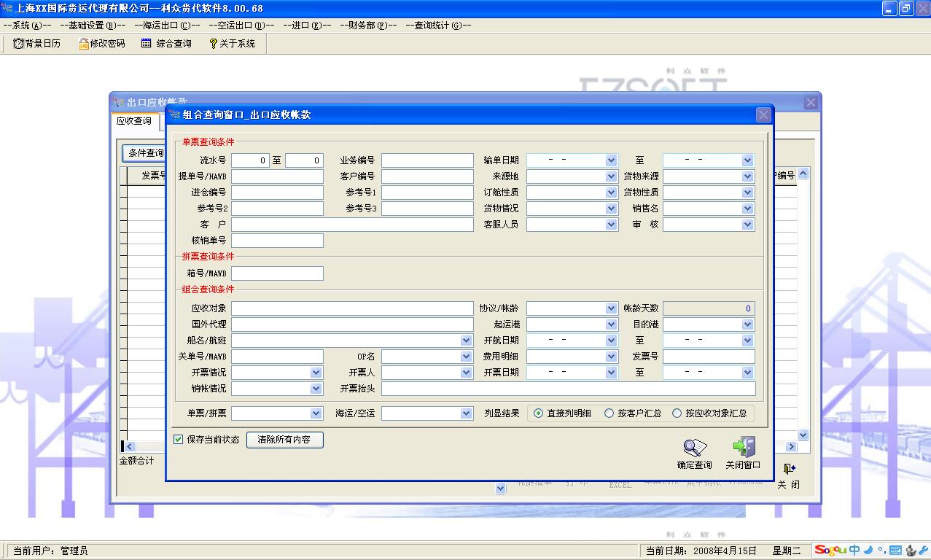This screenshot has height=560, width=931.
Task: Expand the 海运/空运 dropdown
Action: pos(467,413)
